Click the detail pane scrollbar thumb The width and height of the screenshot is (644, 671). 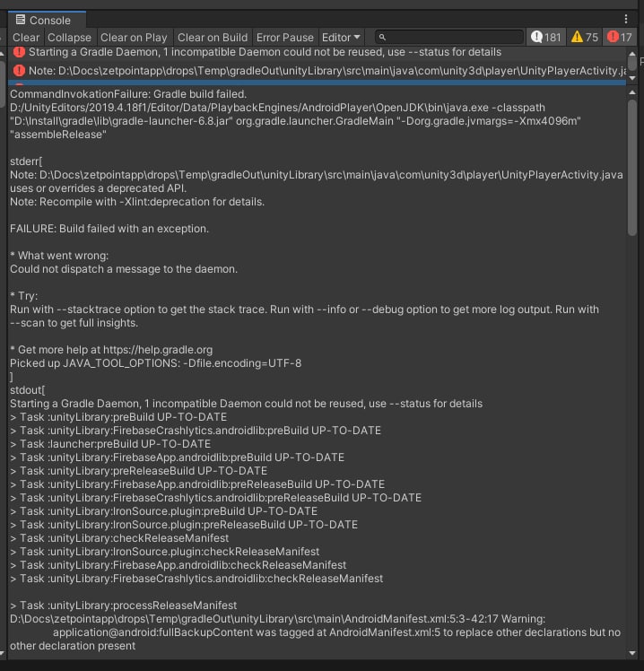632,168
